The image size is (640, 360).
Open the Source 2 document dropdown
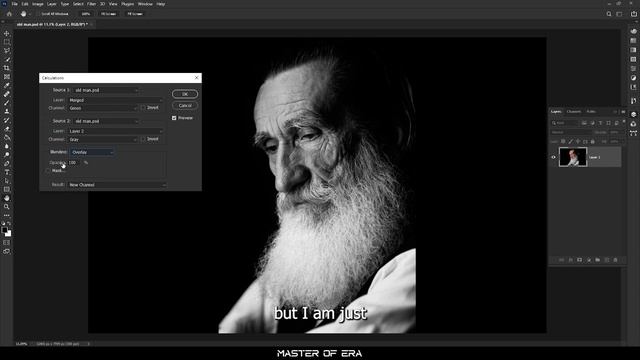(106, 121)
